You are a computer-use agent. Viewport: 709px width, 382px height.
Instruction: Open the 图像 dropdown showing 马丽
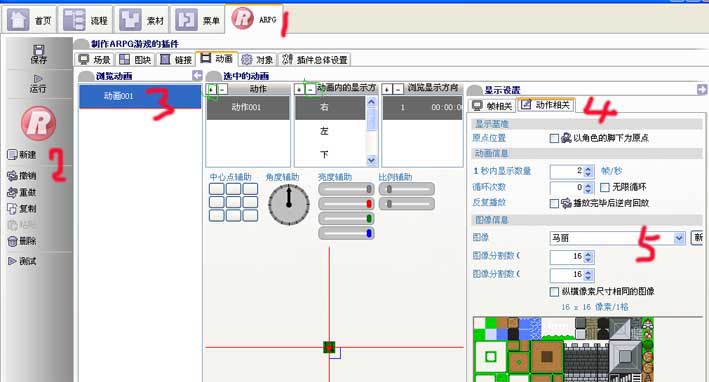tap(618, 238)
